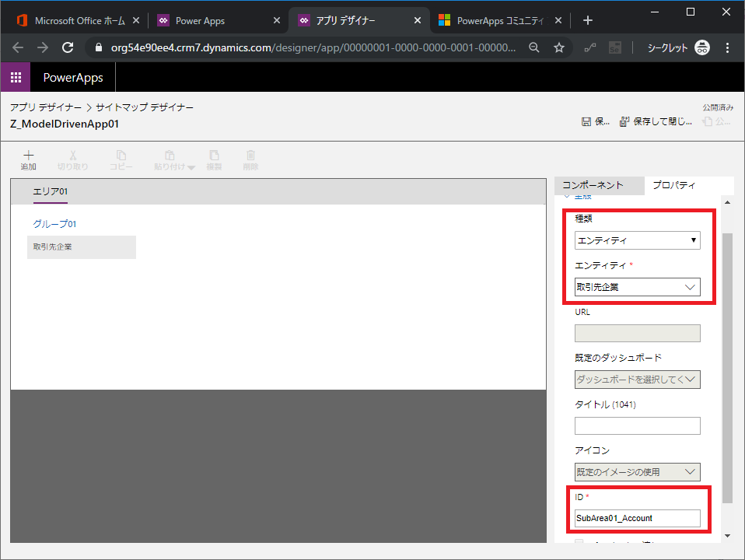This screenshot has width=745, height=560.
Task: Expand the エンティティ combo box showing 取引先企業
Action: [x=637, y=287]
